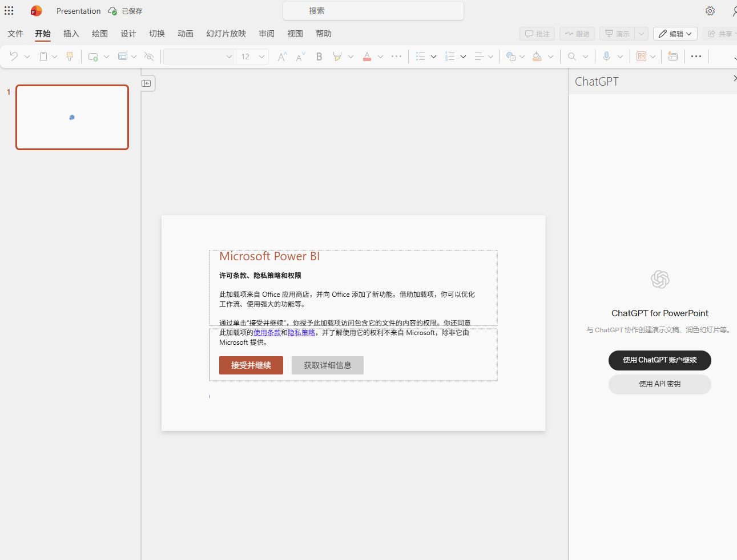Open the Office app launcher grid
Viewport: 737px width, 560px height.
(x=9, y=11)
